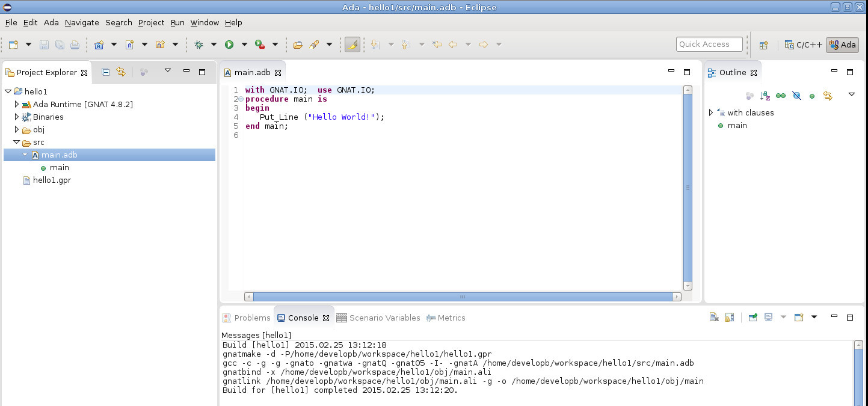Screen dimensions: 868x406
Task: Clear the Console output
Action: (x=714, y=318)
